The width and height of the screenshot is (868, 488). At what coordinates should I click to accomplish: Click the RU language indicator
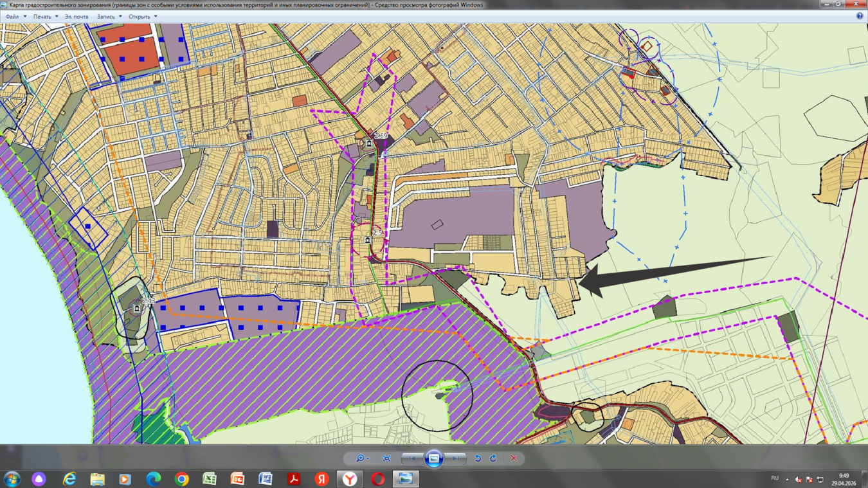coord(775,478)
